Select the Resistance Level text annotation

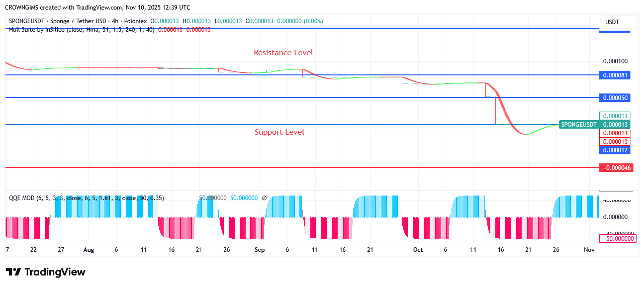pos(283,53)
